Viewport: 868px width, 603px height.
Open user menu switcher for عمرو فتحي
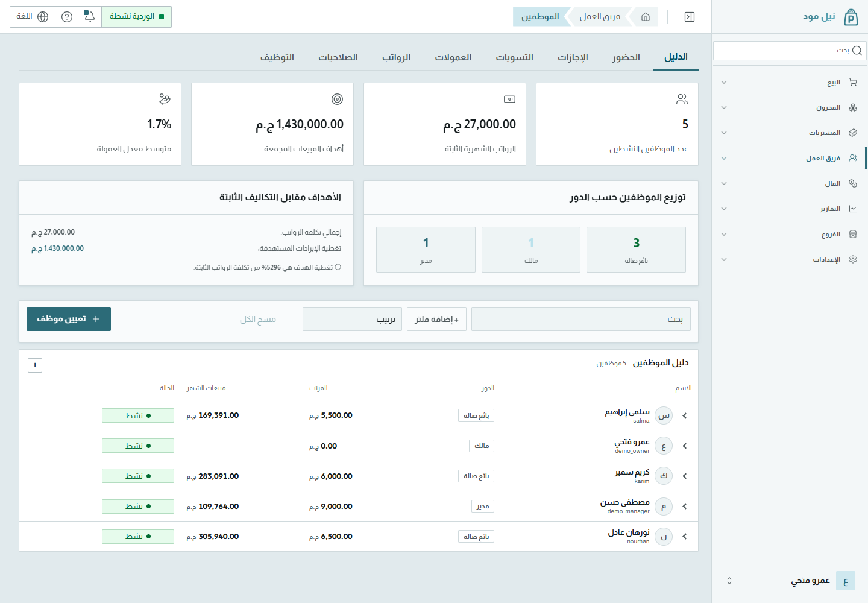pyautogui.click(x=729, y=581)
